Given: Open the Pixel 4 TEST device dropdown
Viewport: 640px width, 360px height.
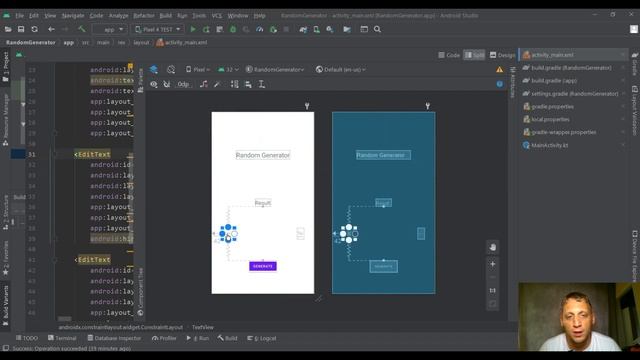Looking at the screenshot, I should pos(157,29).
